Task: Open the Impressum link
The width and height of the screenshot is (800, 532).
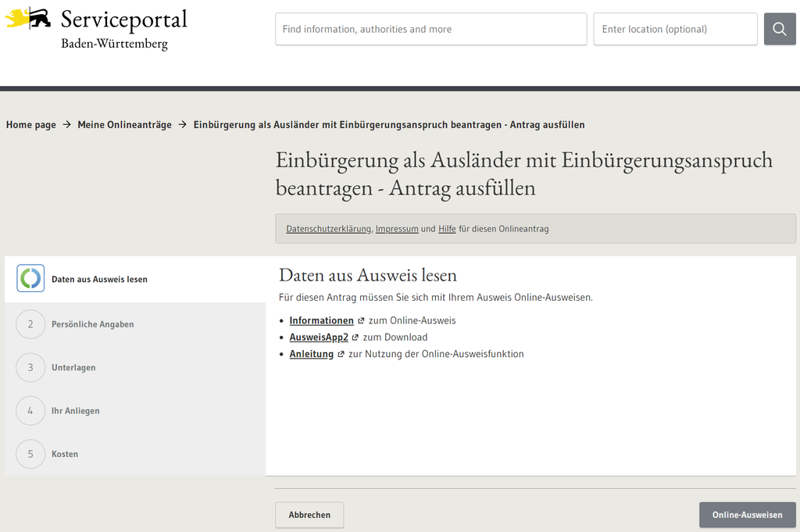Action: point(397,229)
